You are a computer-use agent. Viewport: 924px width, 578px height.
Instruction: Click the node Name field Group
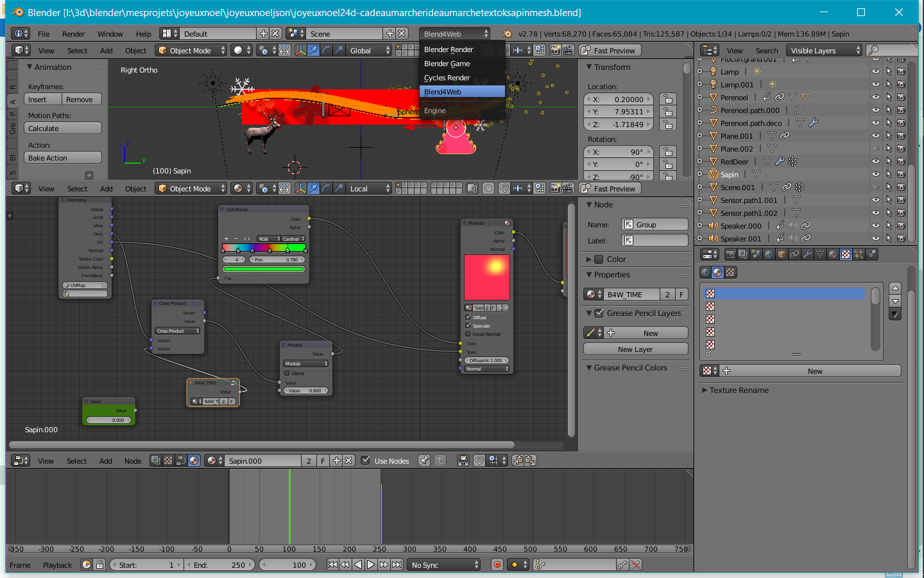(654, 224)
